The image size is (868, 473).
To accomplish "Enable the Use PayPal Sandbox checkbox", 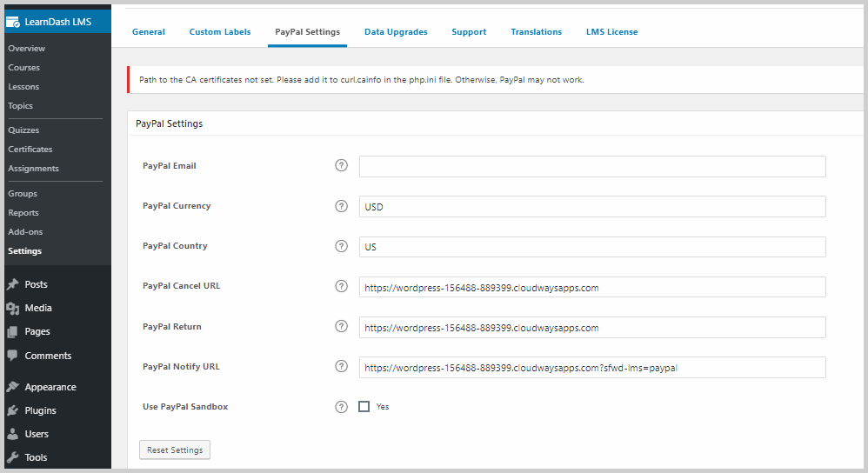I will click(x=364, y=407).
